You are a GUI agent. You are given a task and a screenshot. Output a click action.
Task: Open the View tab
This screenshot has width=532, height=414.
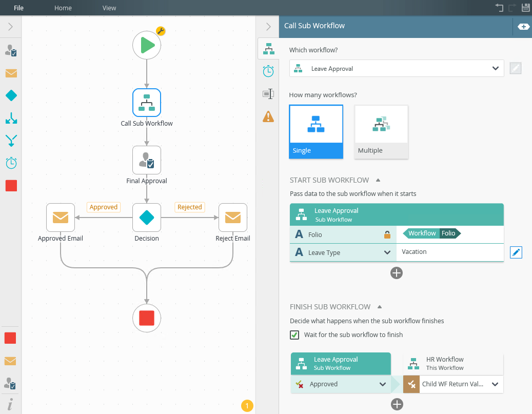(x=109, y=8)
